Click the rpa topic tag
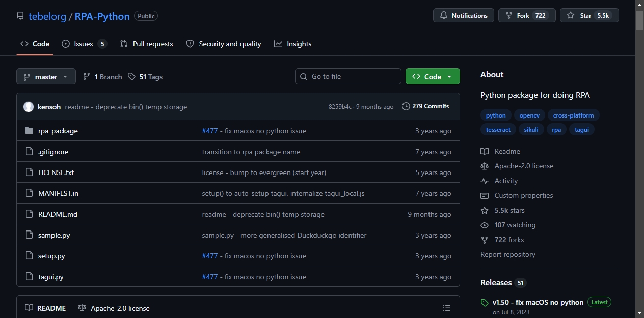644x318 pixels. click(x=556, y=130)
